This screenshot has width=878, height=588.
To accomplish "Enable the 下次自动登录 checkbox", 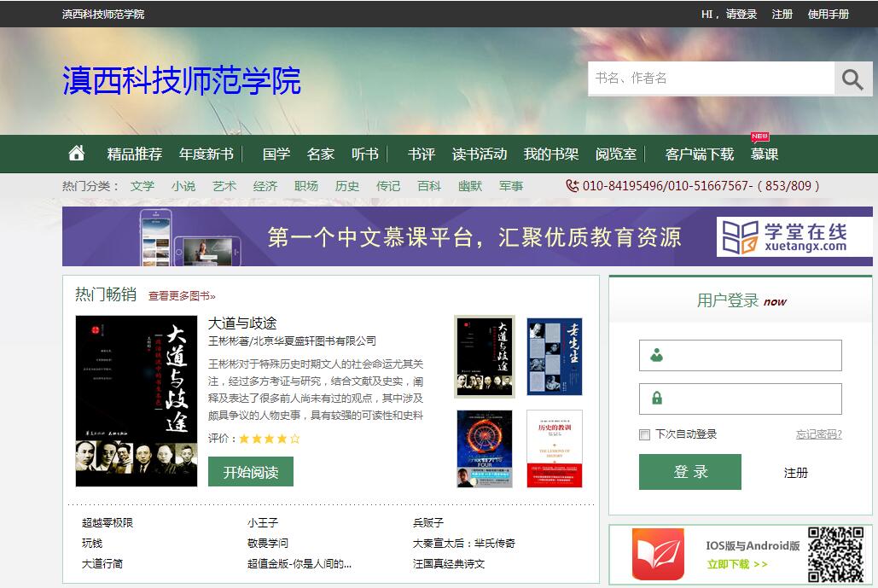I will 645,435.
